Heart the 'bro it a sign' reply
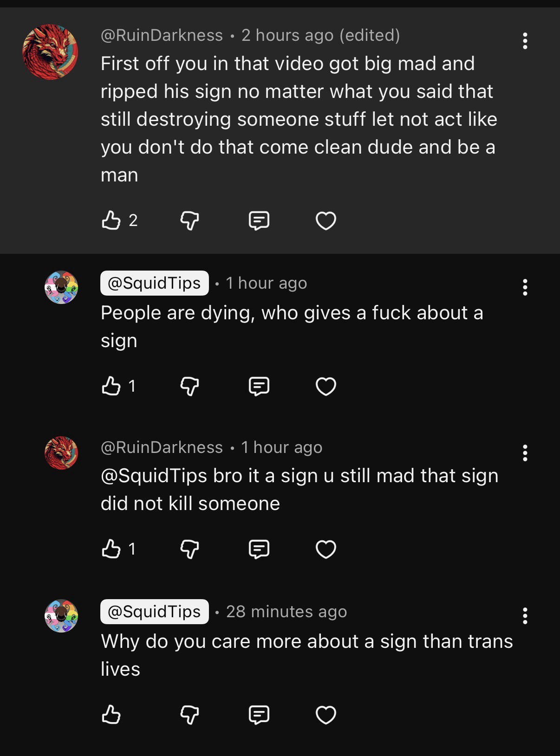The image size is (560, 756). pos(326,549)
